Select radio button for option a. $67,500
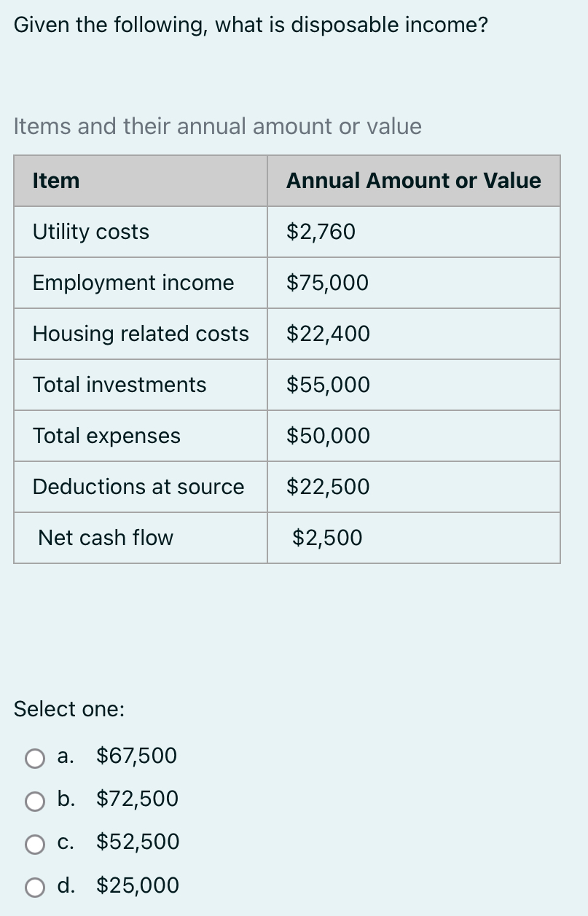Image resolution: width=588 pixels, height=916 pixels. pyautogui.click(x=34, y=759)
